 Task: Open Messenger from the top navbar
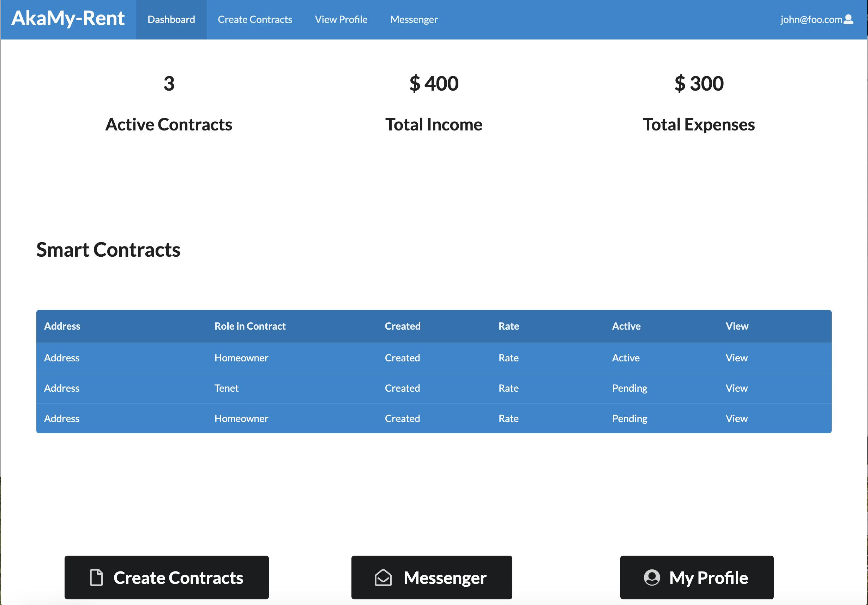[x=414, y=19]
